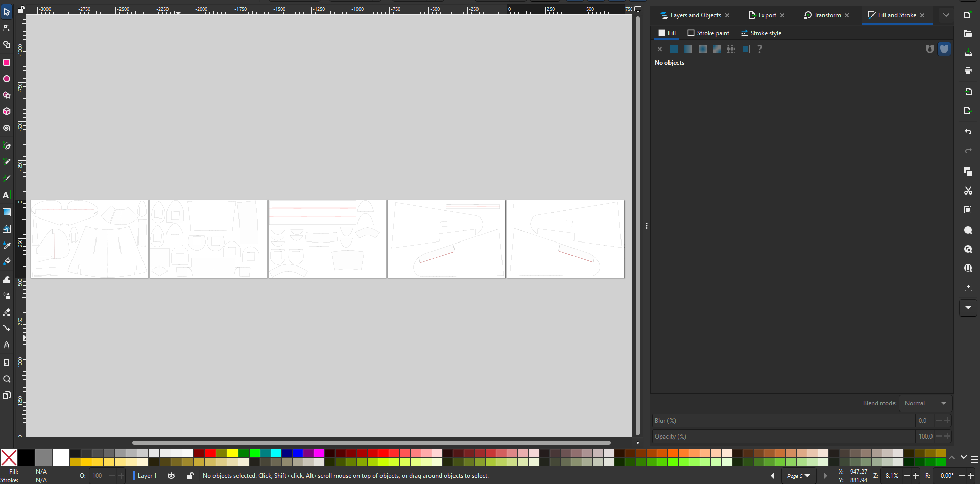The image size is (980, 484).
Task: Select the Pages tool
Action: pyautogui.click(x=7, y=395)
